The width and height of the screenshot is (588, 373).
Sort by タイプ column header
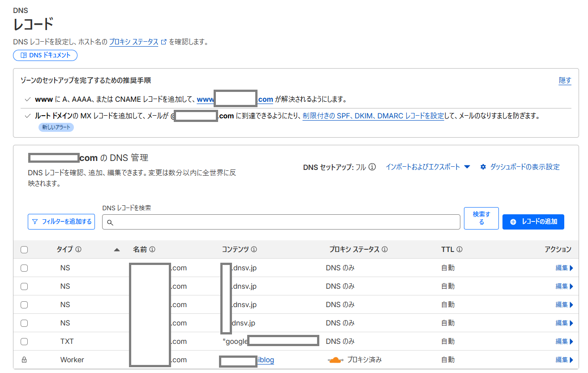(65, 250)
